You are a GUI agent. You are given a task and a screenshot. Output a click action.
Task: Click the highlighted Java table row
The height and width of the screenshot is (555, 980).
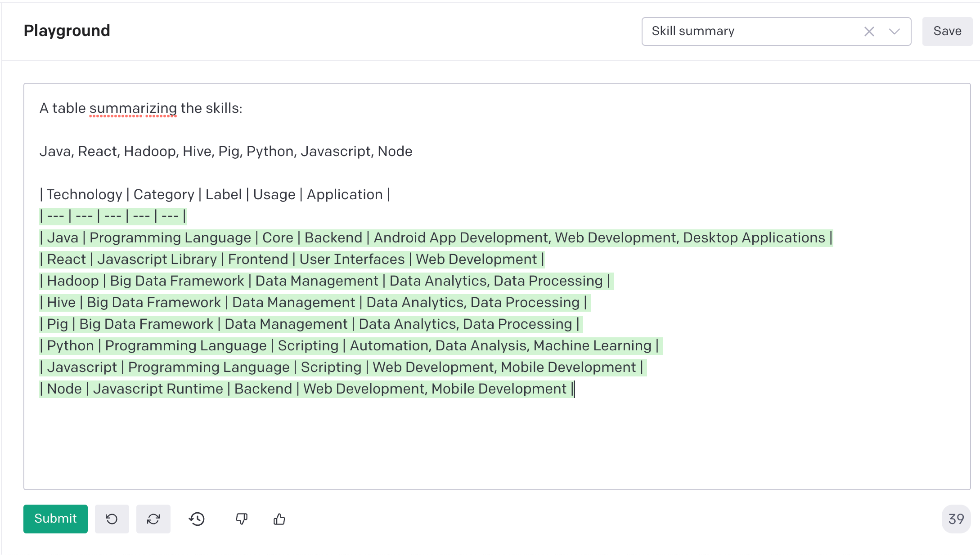point(436,237)
